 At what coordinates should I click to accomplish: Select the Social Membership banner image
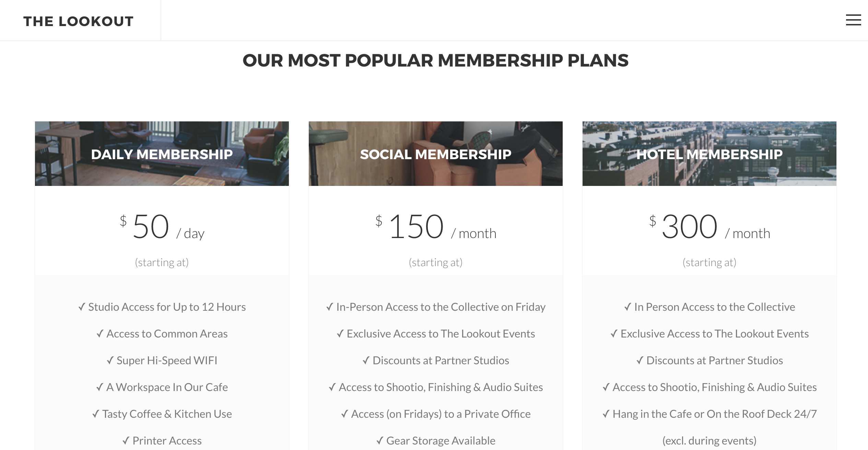click(x=435, y=154)
